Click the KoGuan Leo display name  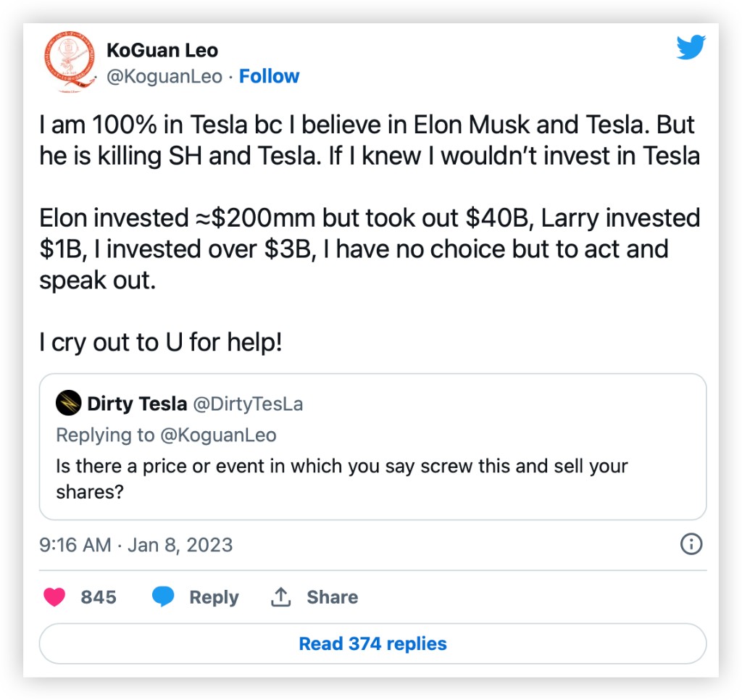point(162,51)
